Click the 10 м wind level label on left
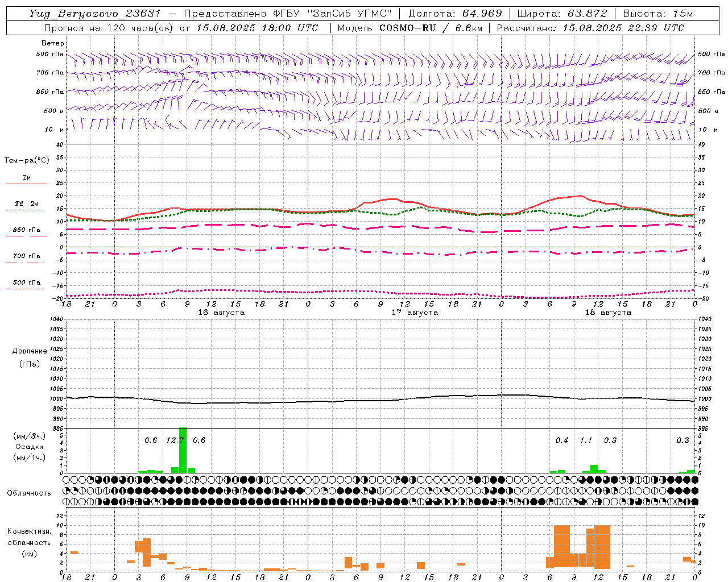 (55, 130)
